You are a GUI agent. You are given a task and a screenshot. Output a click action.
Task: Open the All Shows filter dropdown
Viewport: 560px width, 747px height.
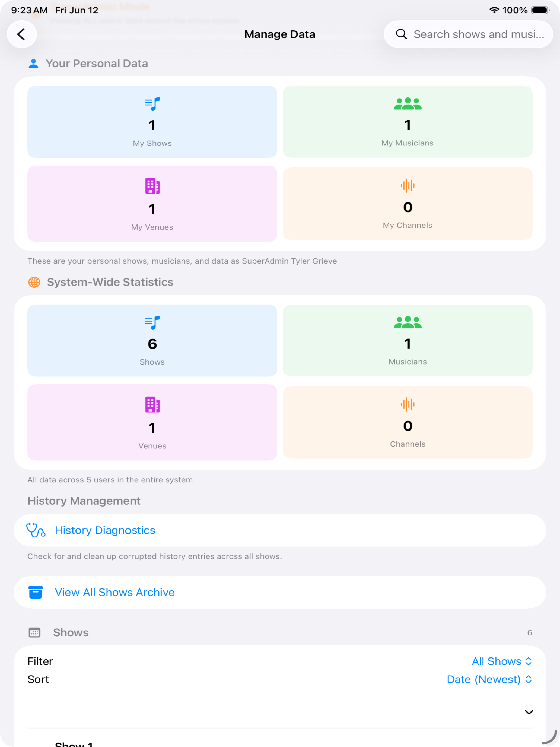click(502, 661)
